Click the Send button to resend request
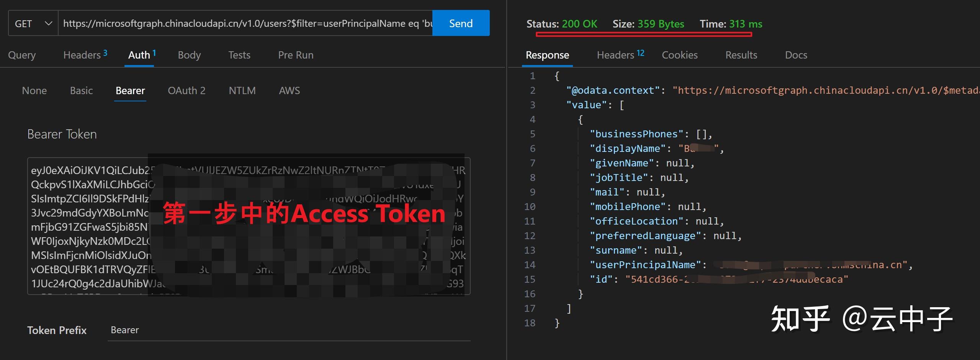The width and height of the screenshot is (980, 360). pos(460,23)
